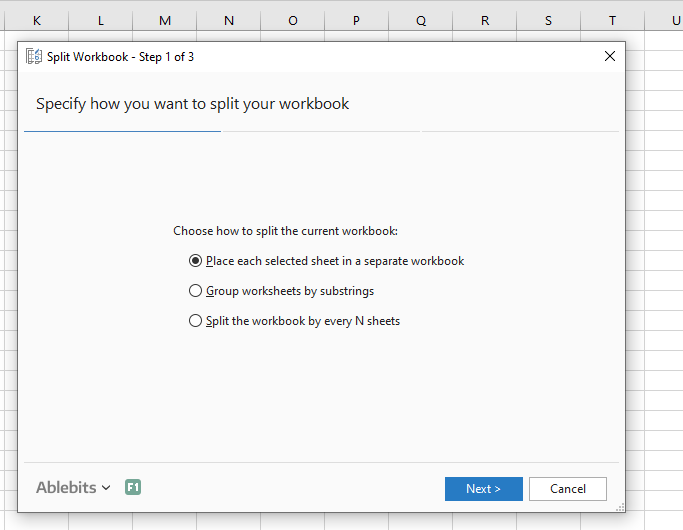Select column L header
Image resolution: width=683 pixels, height=530 pixels.
tap(101, 20)
